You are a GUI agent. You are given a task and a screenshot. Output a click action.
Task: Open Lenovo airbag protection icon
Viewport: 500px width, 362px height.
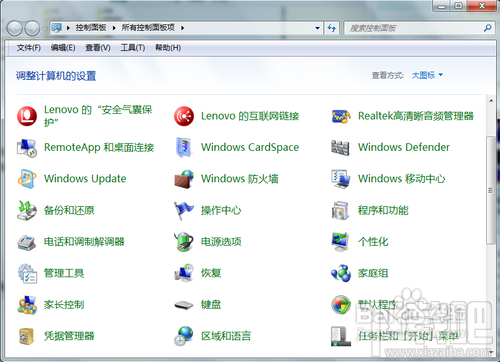27,116
